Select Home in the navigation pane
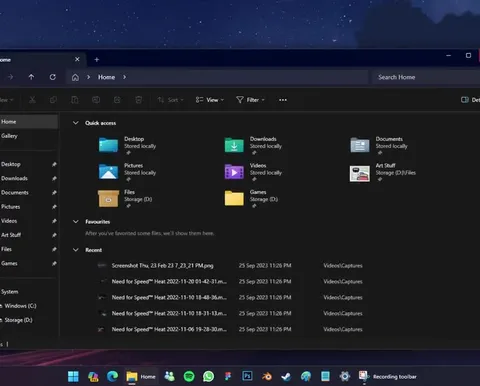 (x=29, y=122)
